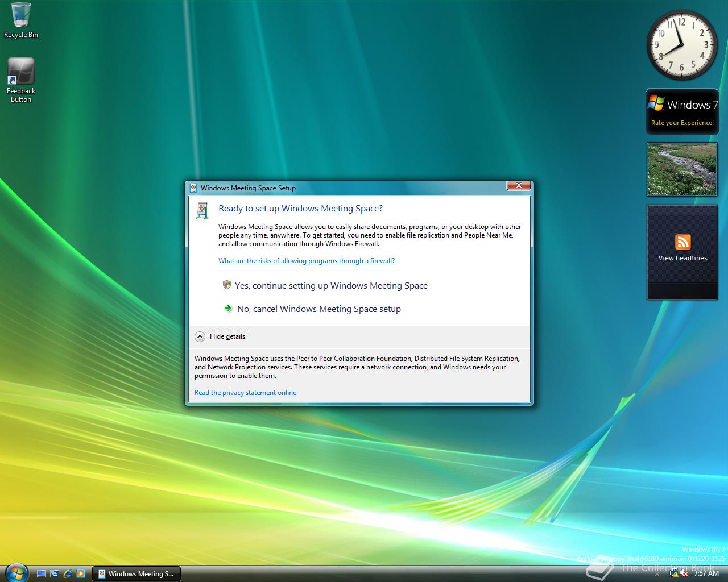728x582 pixels.
Task: Click the slideshow picture gadget thumbnail
Action: coord(682,169)
